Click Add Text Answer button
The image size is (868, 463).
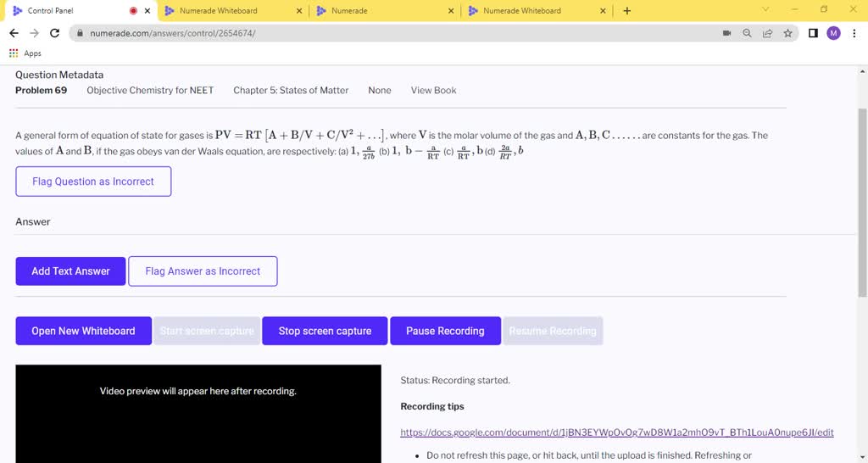pos(70,271)
